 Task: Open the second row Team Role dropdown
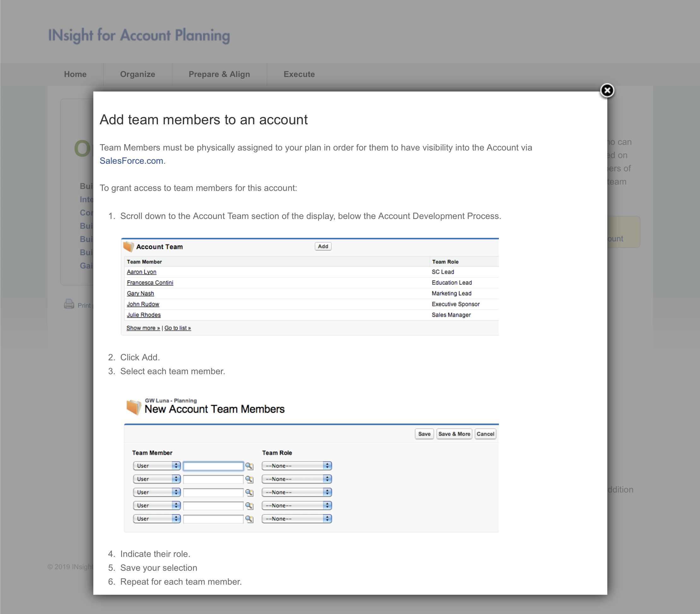297,479
